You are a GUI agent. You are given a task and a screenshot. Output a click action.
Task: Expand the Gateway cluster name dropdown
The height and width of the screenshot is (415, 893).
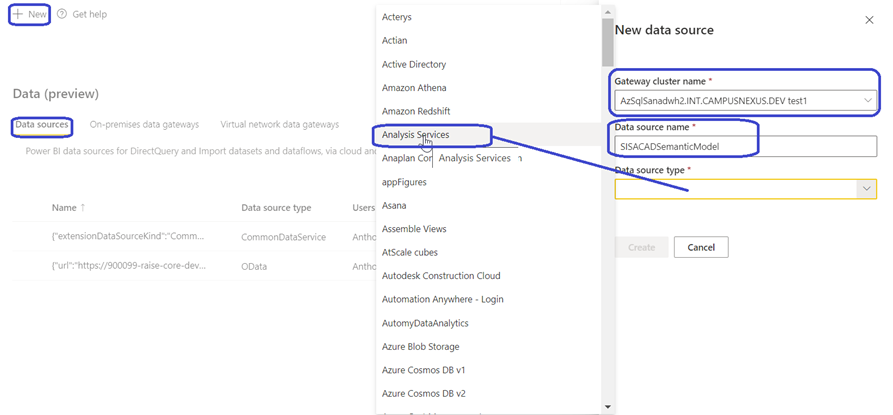(x=866, y=100)
